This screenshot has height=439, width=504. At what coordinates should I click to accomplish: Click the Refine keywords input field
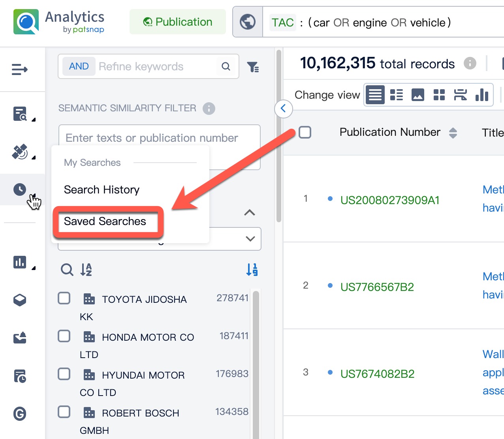(156, 67)
